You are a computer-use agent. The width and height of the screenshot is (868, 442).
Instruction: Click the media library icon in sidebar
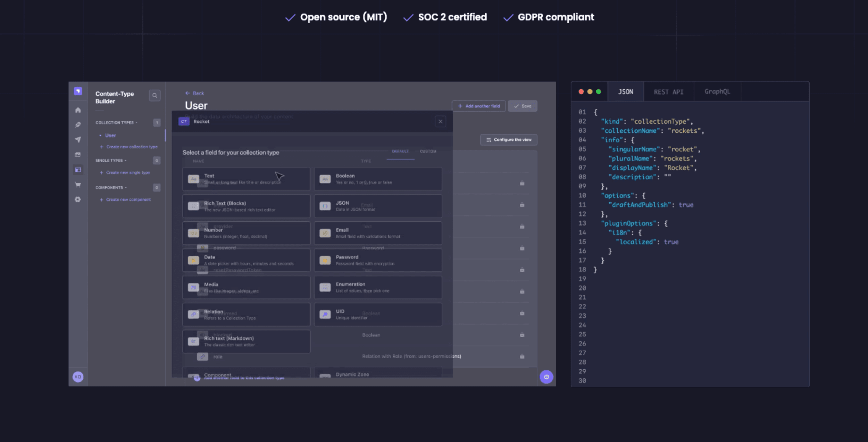(x=78, y=155)
